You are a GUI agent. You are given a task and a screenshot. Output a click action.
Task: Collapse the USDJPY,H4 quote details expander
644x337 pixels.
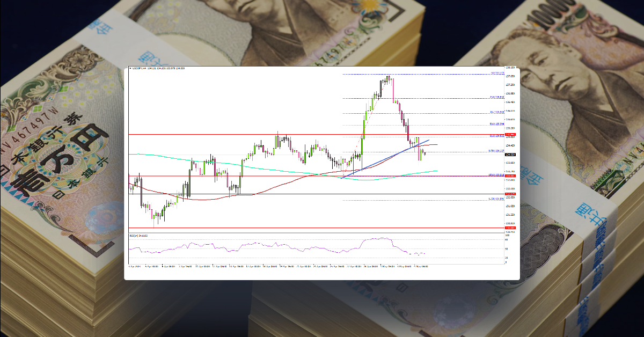(x=130, y=69)
